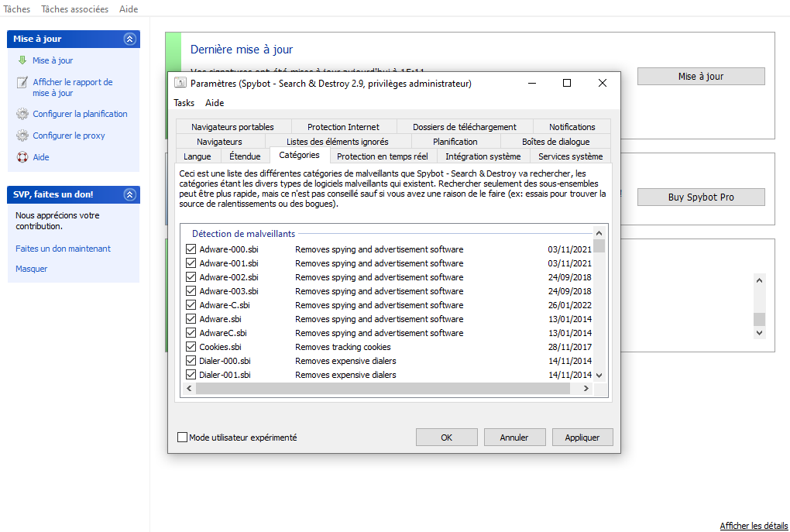Click the category list scroll-down arrow
The image size is (790, 532).
pyautogui.click(x=599, y=375)
